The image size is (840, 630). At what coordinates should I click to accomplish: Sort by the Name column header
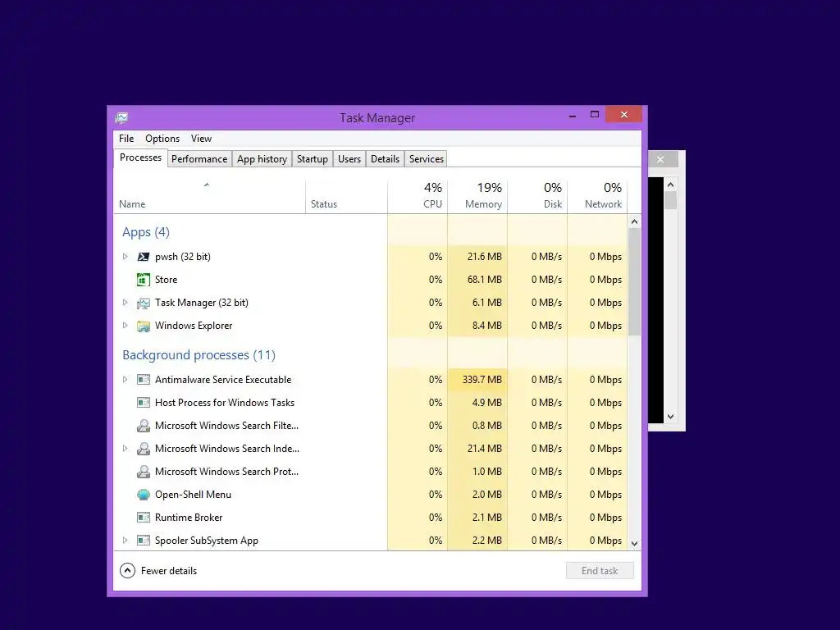[209, 197]
